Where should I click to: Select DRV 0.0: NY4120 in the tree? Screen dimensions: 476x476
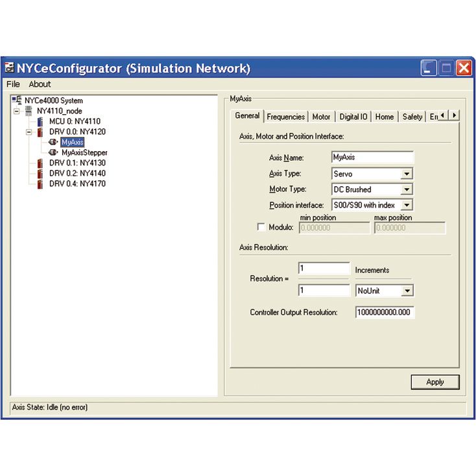point(77,132)
